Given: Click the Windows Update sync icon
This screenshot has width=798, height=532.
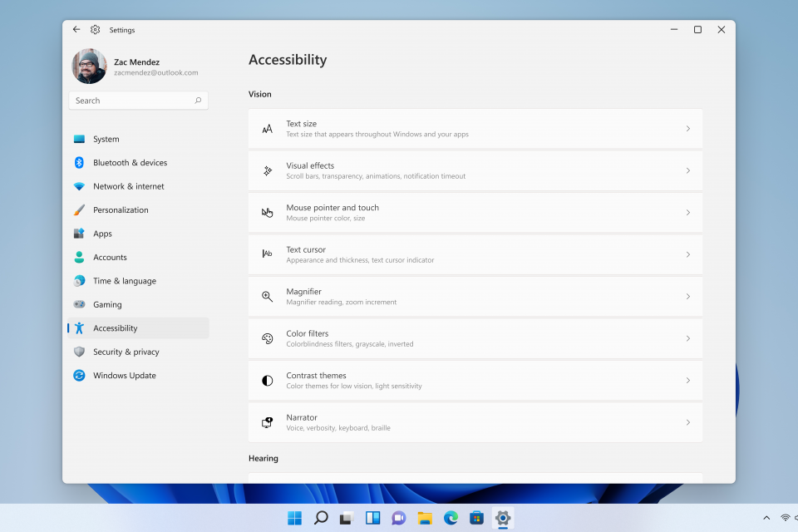Looking at the screenshot, I should 79,376.
